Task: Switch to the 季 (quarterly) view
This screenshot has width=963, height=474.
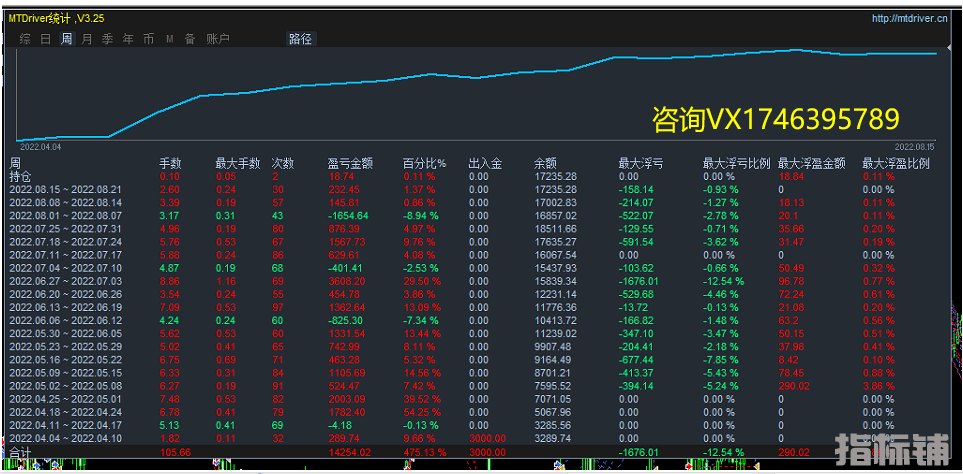Action: coord(107,39)
